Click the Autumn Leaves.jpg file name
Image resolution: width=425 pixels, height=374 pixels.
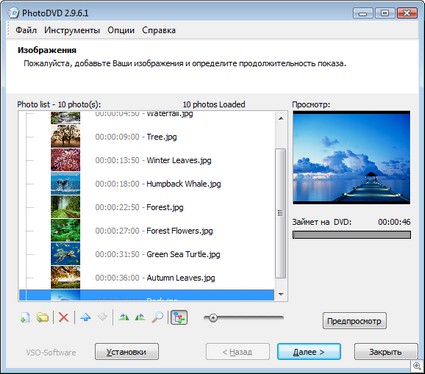[181, 278]
